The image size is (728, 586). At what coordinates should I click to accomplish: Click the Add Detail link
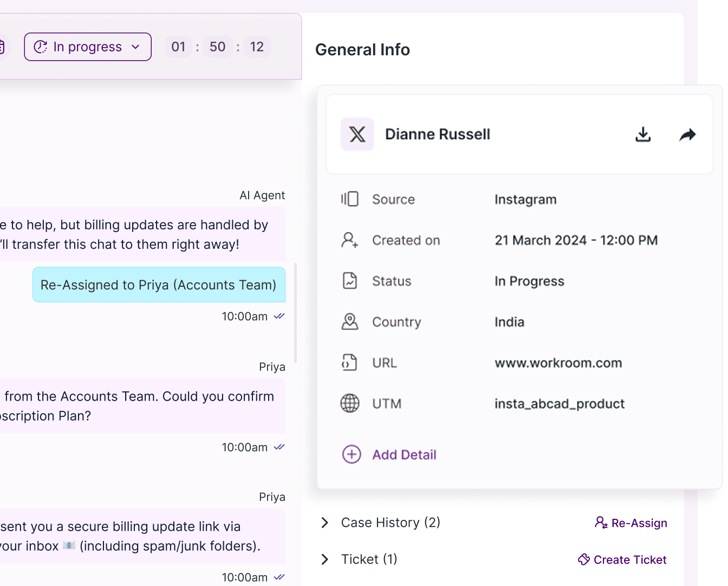404,455
